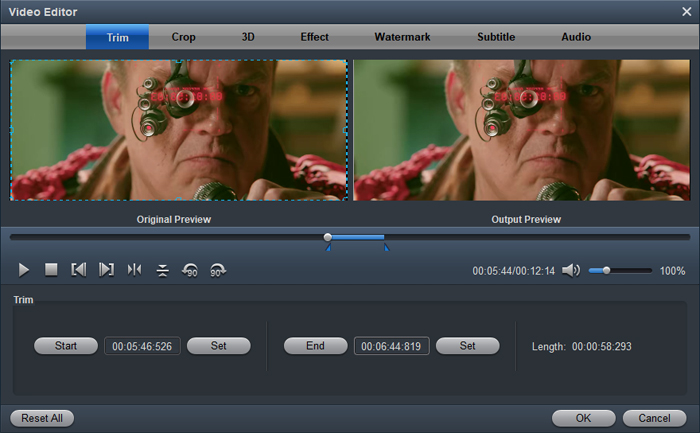This screenshot has width=700, height=433.
Task: Rotate video 90 degrees clockwise
Action: tap(218, 271)
